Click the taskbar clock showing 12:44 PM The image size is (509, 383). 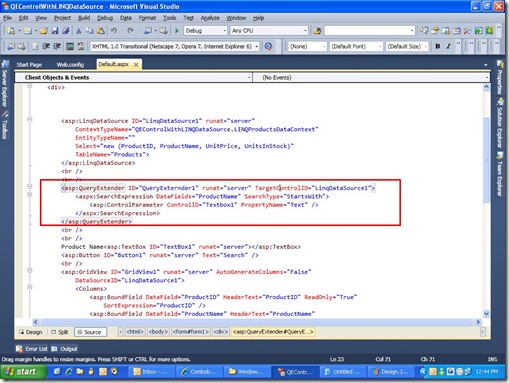487,372
